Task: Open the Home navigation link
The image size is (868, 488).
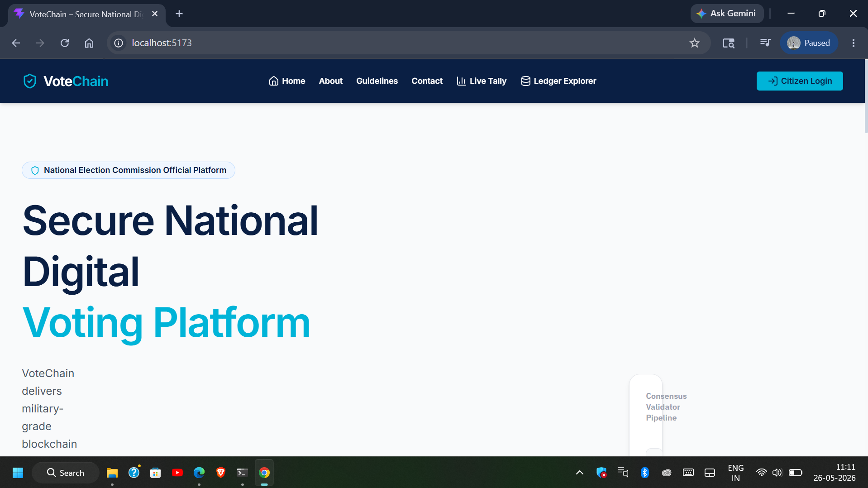Action: pos(287,81)
